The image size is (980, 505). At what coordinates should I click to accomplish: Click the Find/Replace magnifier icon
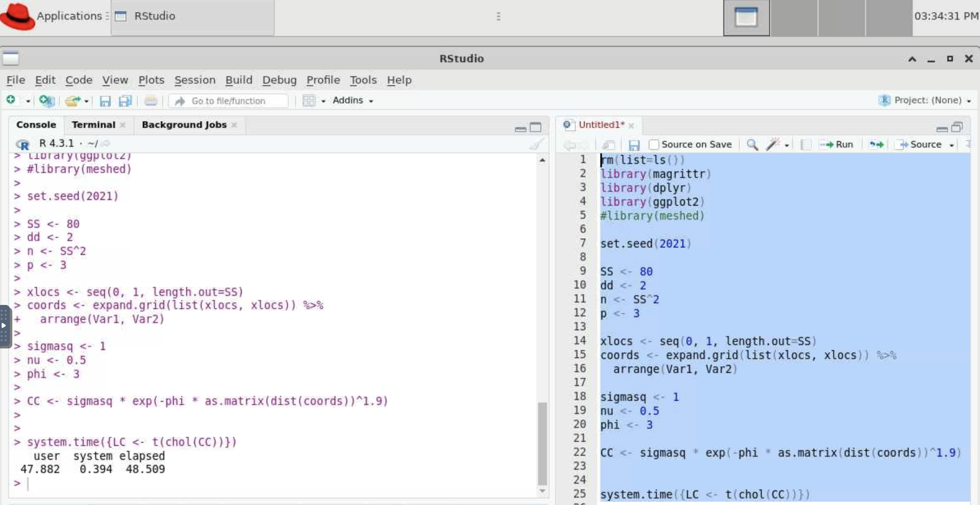coord(752,144)
